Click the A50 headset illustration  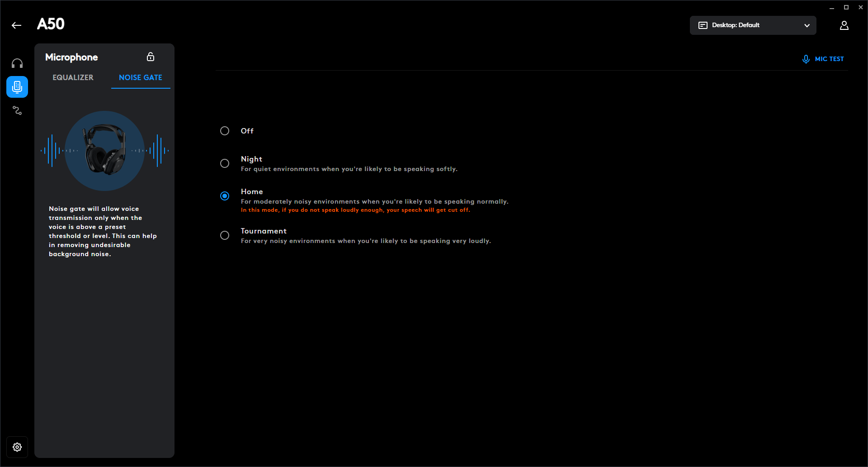pyautogui.click(x=105, y=150)
